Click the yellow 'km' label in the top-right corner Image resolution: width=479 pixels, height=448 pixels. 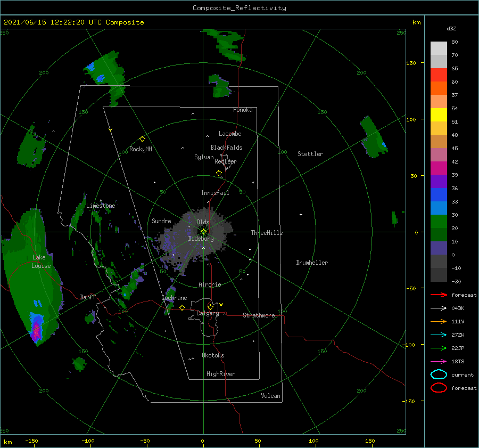[416, 22]
